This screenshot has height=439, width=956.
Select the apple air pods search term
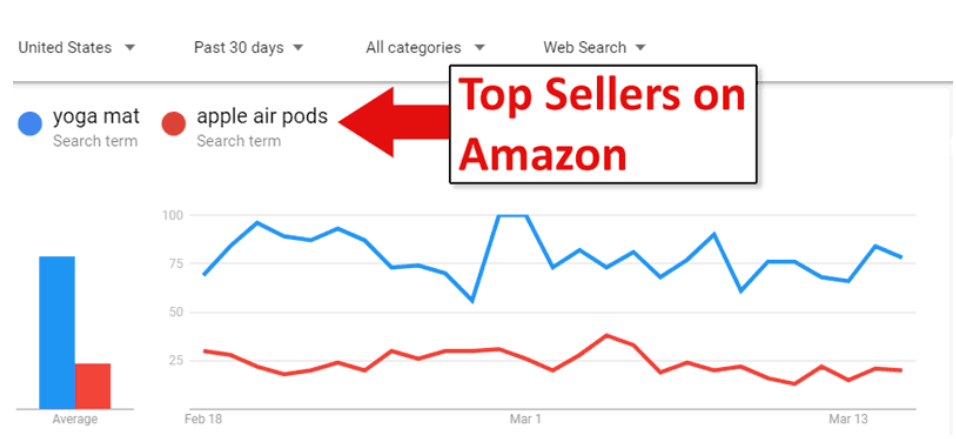pyautogui.click(x=262, y=117)
